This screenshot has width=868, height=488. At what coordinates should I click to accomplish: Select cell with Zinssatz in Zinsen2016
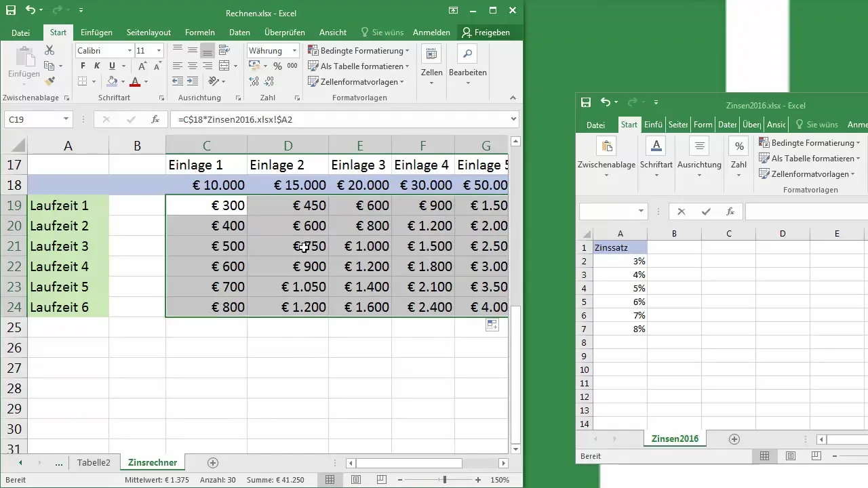(x=620, y=247)
